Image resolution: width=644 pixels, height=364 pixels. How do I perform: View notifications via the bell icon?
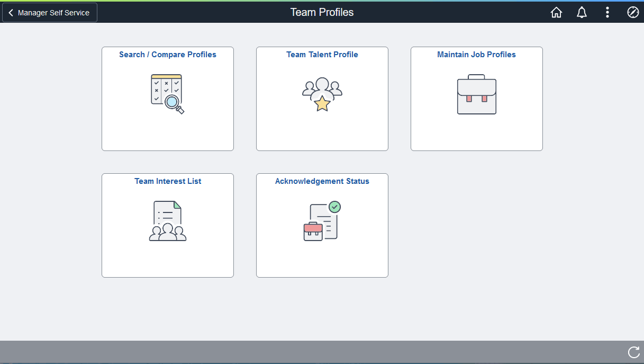(582, 12)
